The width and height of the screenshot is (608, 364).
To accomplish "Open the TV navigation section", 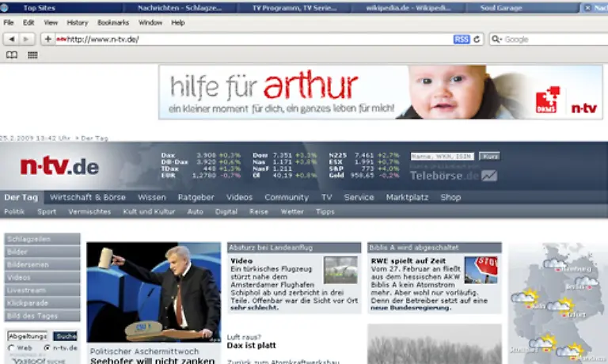I will 326,197.
